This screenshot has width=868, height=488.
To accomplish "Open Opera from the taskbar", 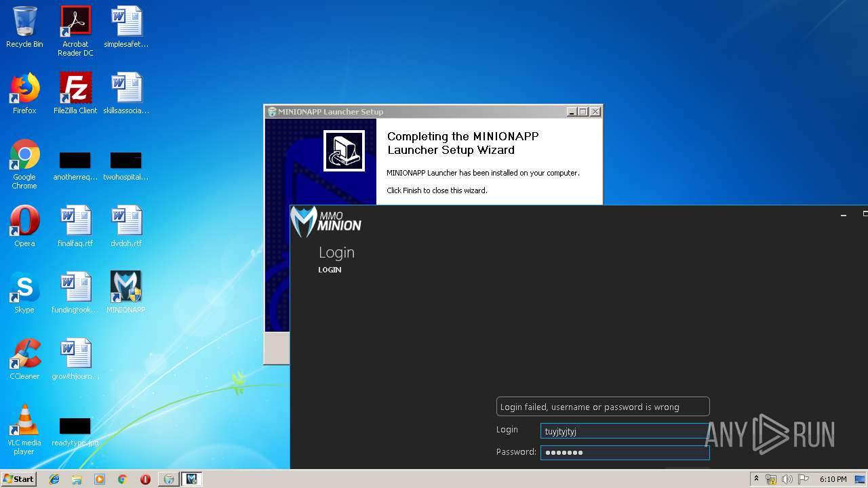I will click(x=145, y=479).
